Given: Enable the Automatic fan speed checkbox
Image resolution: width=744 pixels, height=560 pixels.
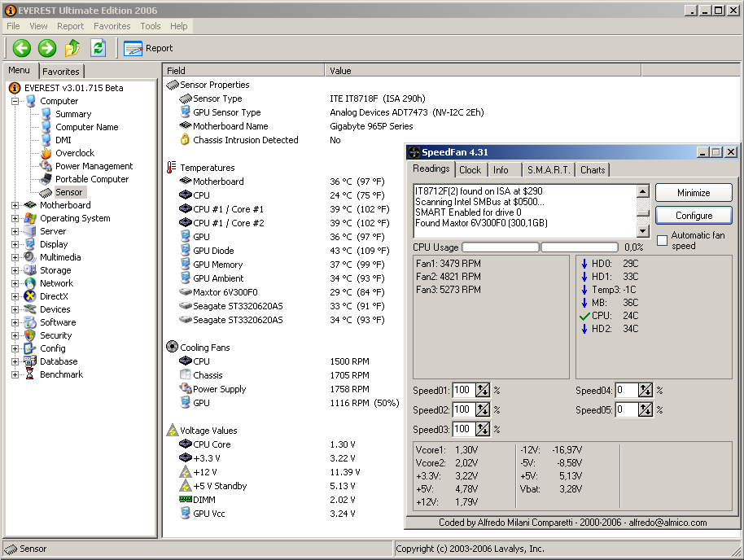Looking at the screenshot, I should click(662, 241).
